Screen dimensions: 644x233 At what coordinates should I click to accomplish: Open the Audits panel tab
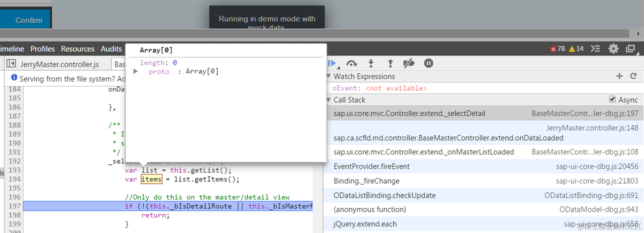click(111, 49)
